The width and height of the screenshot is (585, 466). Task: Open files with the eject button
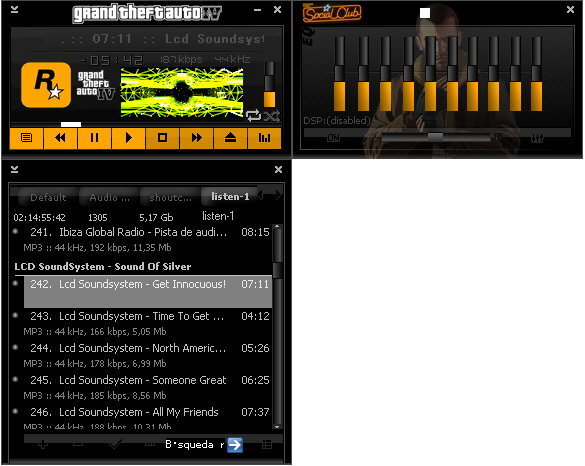coord(230,138)
